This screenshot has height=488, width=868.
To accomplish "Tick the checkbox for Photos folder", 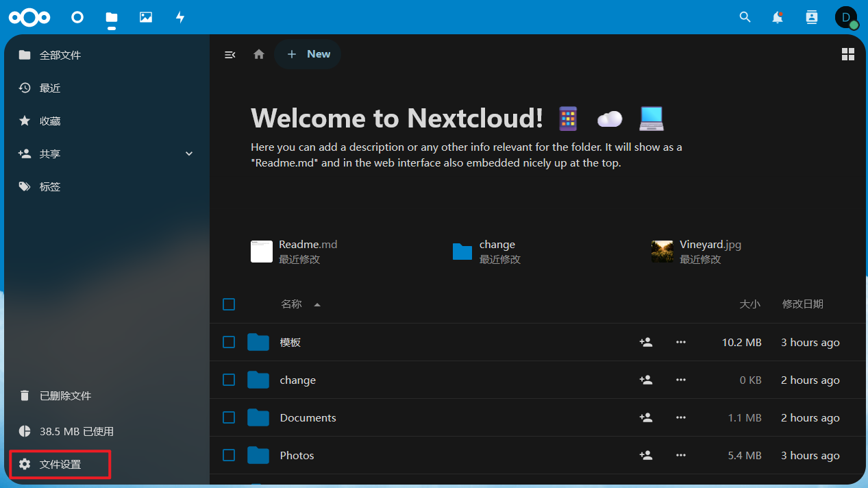I will point(229,455).
